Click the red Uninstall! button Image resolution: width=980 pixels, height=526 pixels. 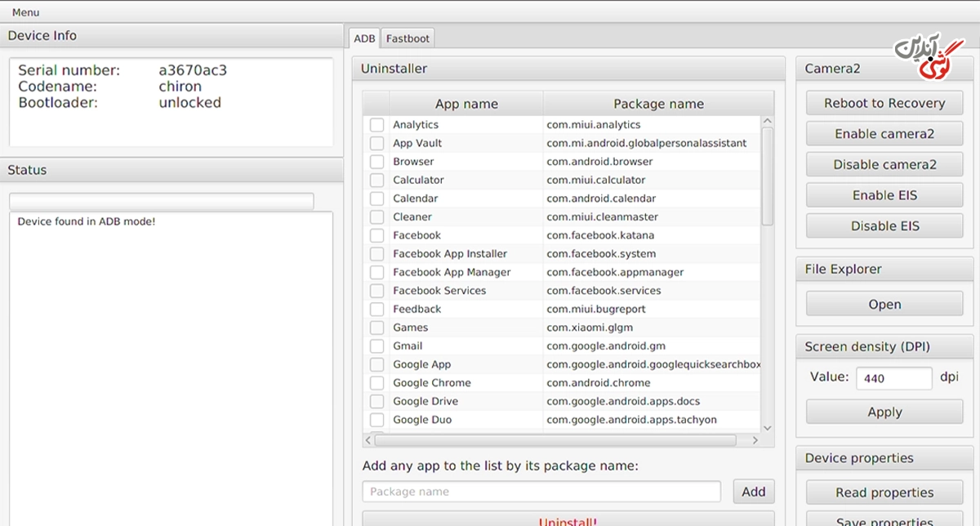[x=568, y=520]
